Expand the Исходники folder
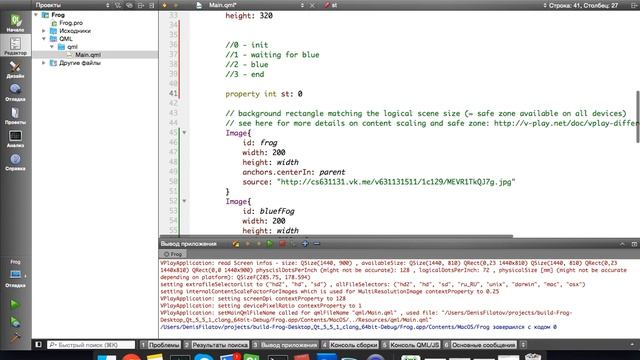The image size is (640, 360). (x=44, y=31)
